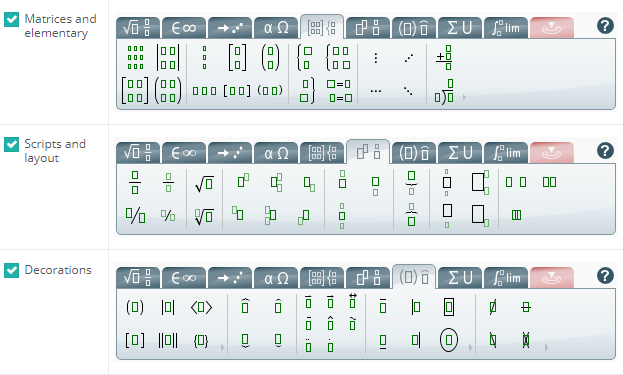This screenshot has width=623, height=375.
Task: Insert left-right arrow accent above
Action: tap(352, 301)
